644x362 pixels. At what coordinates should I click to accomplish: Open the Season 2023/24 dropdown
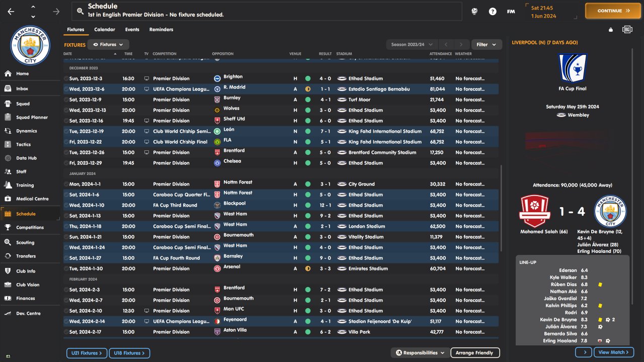(412, 45)
